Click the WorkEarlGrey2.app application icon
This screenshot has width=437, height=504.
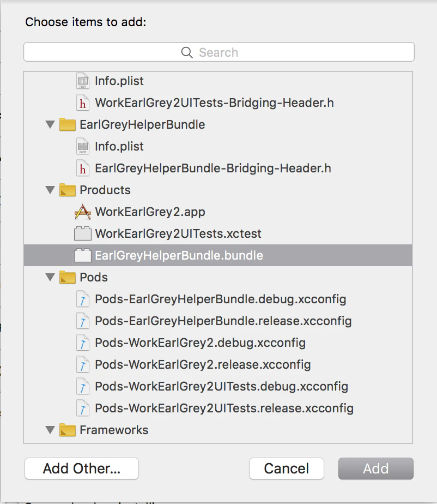(x=83, y=212)
